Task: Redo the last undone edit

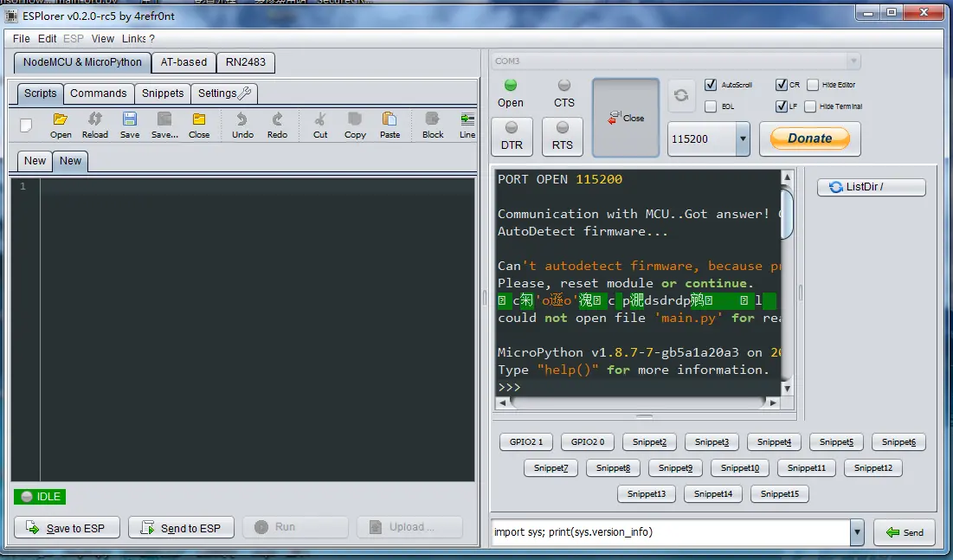Action: pos(277,126)
